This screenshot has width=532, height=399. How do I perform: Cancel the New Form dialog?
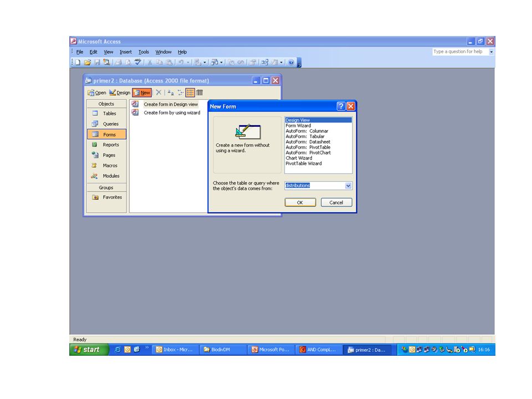tap(336, 203)
